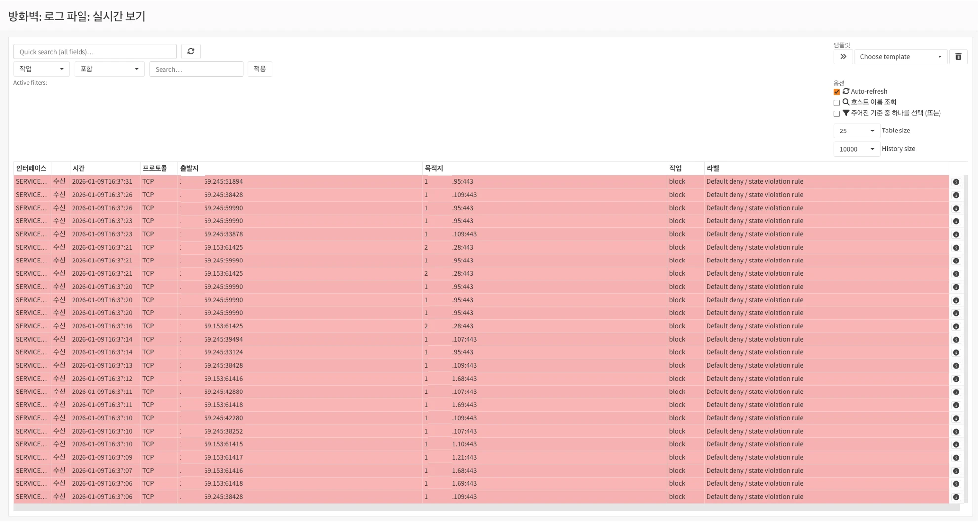Focus the Quick search all fields input
The height and width of the screenshot is (523, 980).
95,52
